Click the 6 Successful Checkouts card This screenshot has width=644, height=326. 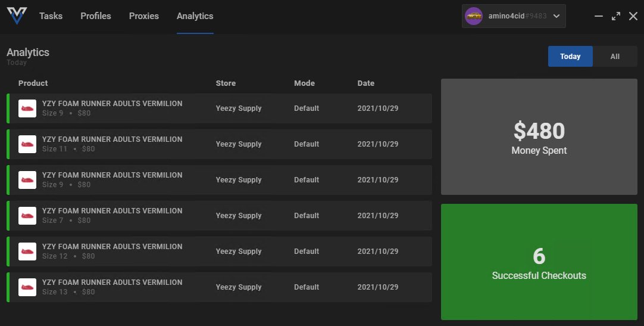click(x=539, y=262)
